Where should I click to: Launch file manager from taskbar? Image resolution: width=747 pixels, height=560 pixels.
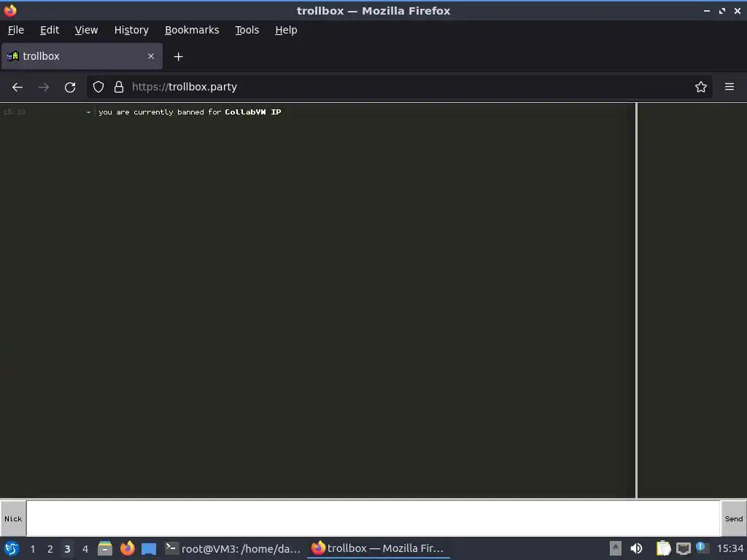tap(105, 548)
